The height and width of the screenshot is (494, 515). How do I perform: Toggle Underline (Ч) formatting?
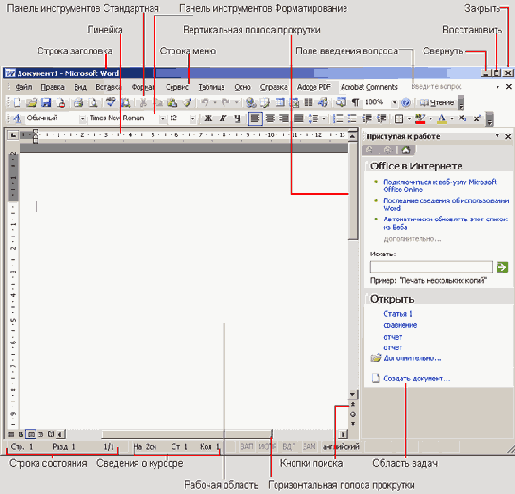pos(237,118)
